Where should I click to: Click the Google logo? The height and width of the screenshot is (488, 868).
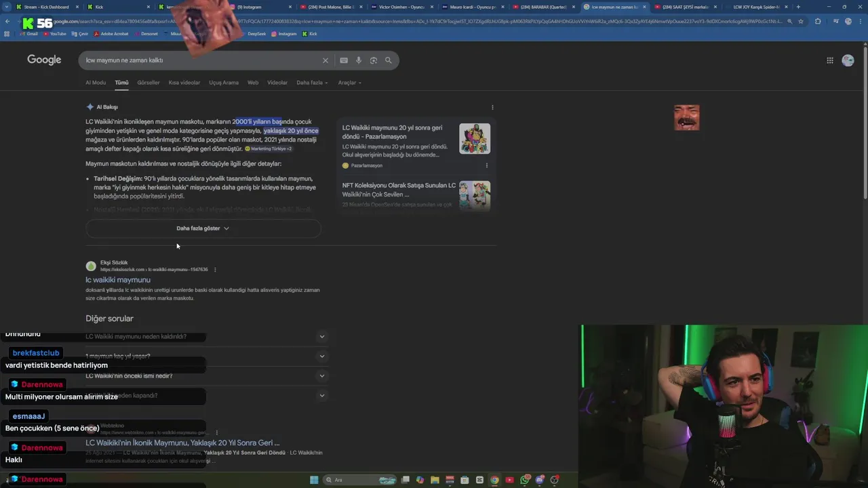click(x=44, y=60)
